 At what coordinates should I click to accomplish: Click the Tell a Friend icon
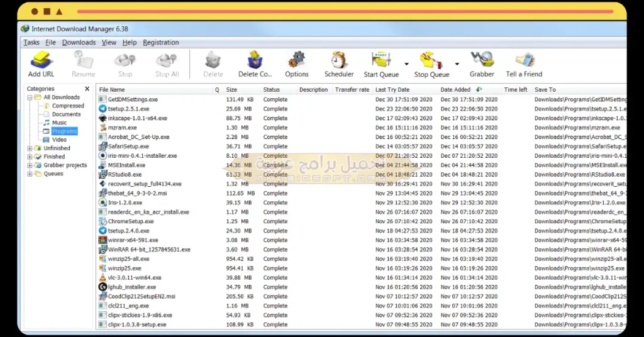point(525,60)
